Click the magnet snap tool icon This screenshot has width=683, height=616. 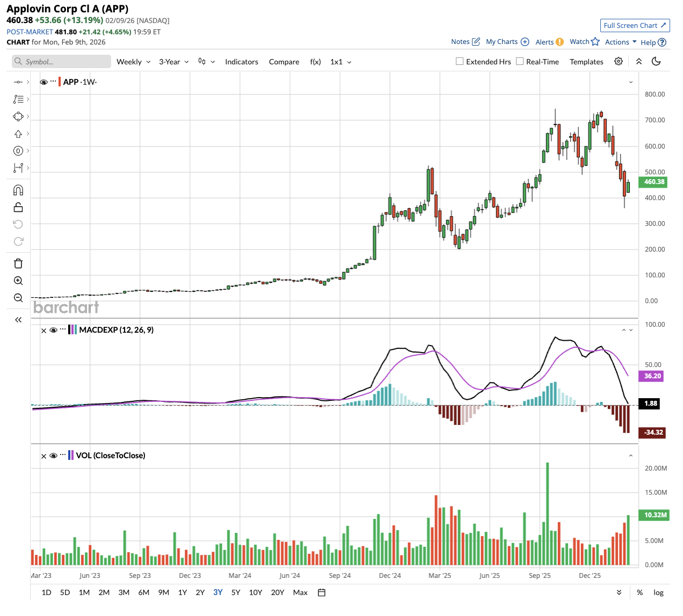(x=18, y=190)
